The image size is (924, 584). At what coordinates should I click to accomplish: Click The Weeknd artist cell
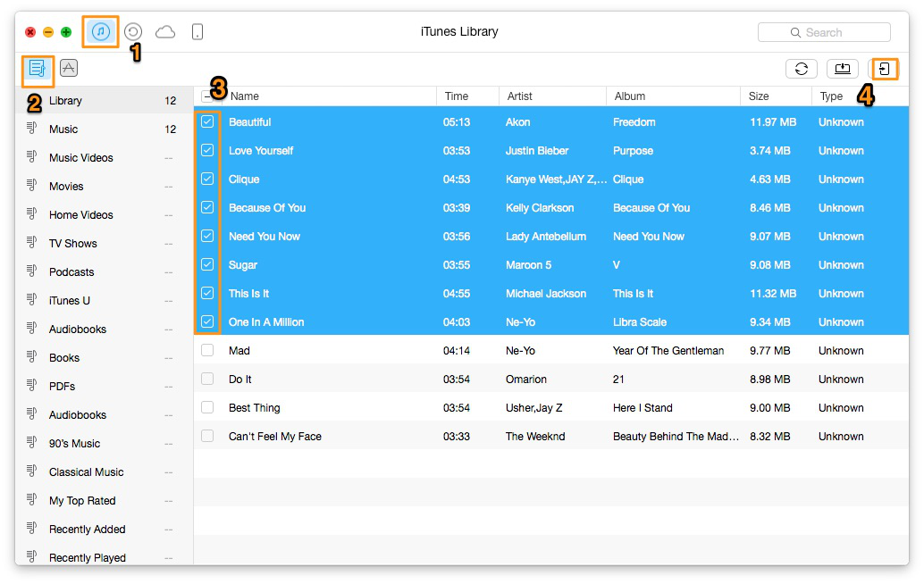(x=535, y=437)
